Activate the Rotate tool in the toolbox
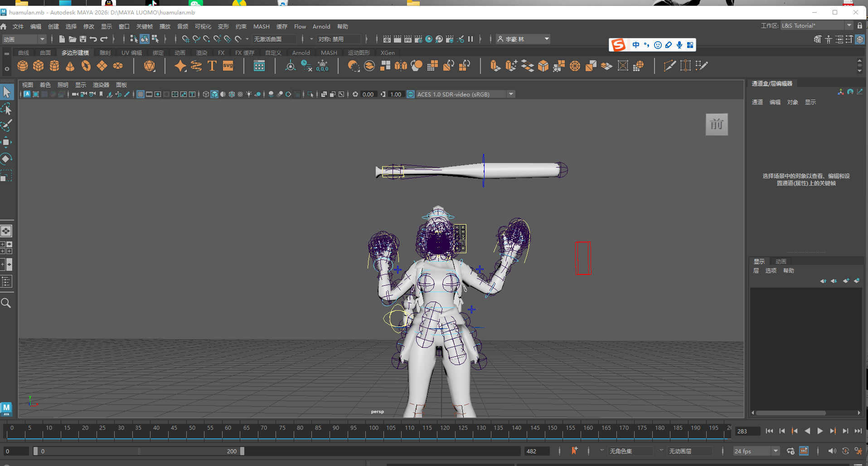 click(7, 159)
